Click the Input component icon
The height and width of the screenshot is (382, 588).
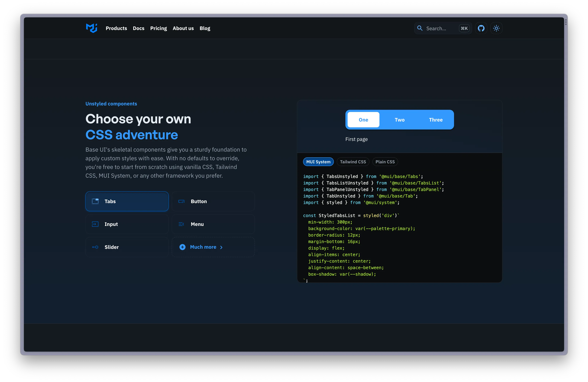click(95, 224)
